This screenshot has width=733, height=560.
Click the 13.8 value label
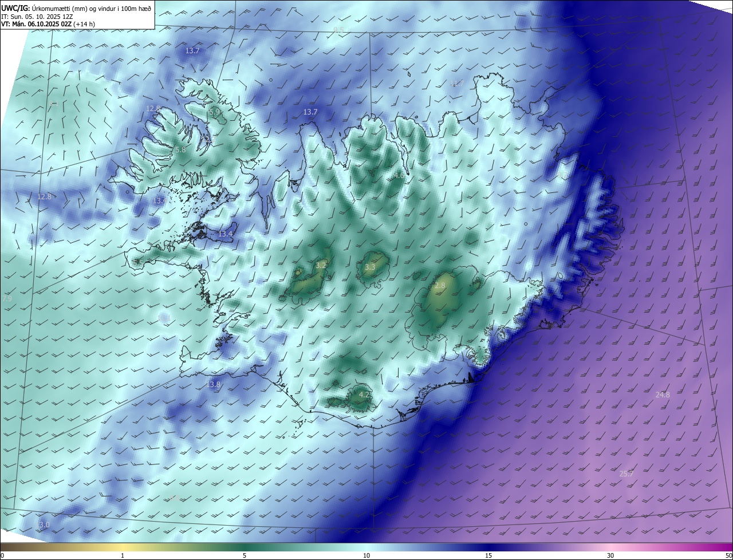tap(214, 385)
